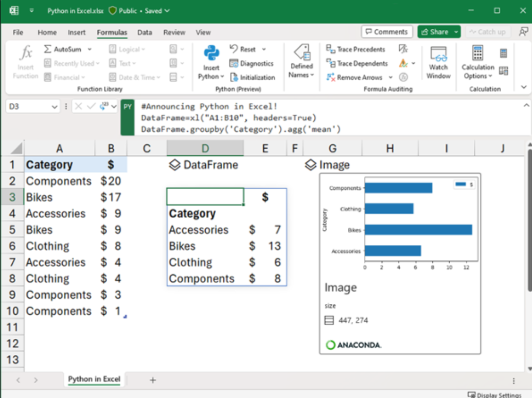Open Recently Used functions
Screen dimensions: 532x398
72,63
